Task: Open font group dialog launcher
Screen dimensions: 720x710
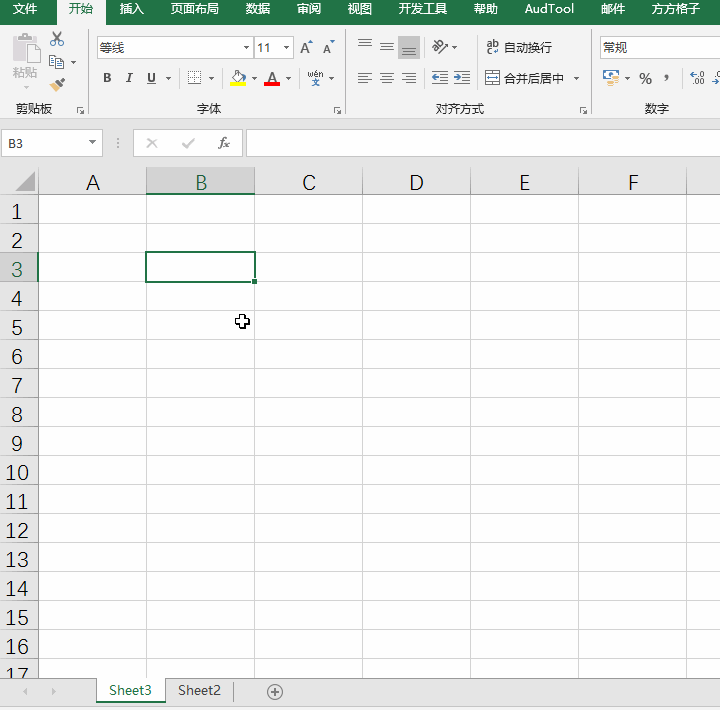Action: pos(338,110)
